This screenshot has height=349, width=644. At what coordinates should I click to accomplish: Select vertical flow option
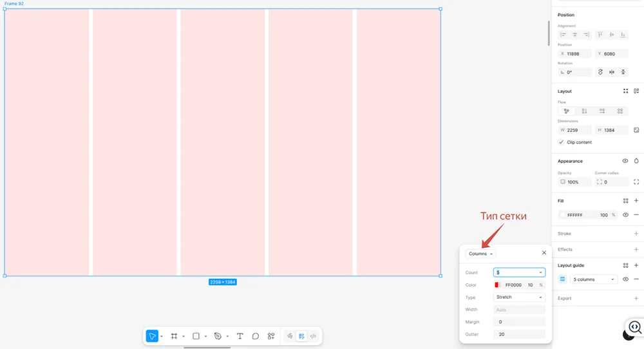tap(585, 111)
